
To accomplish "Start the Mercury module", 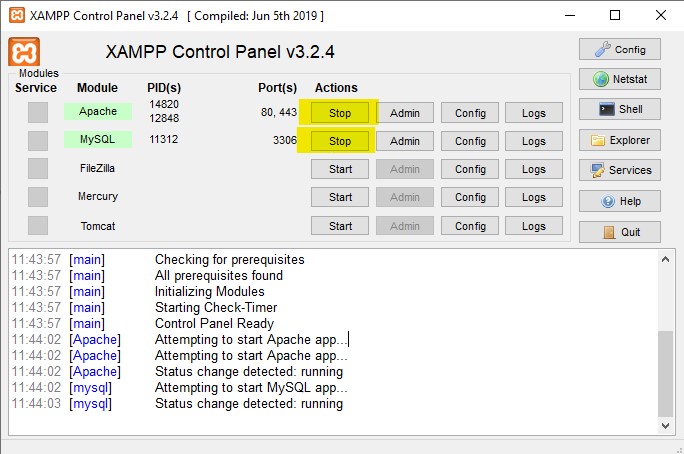I will coord(340,197).
